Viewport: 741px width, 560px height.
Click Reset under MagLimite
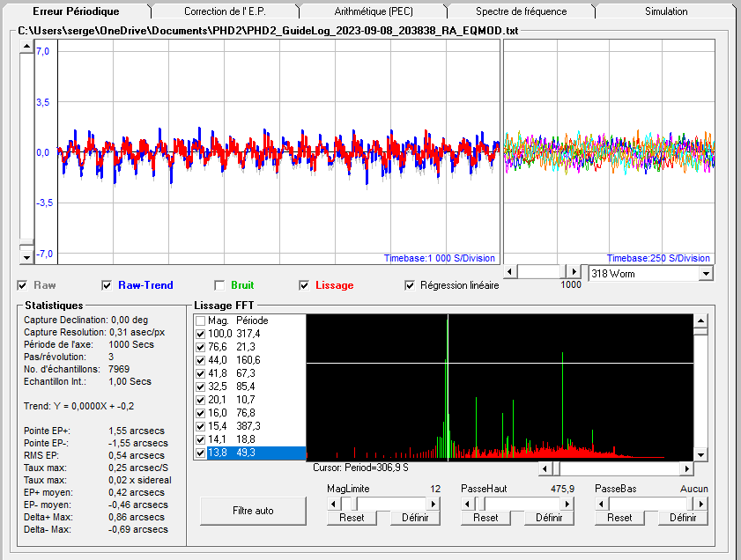[352, 518]
